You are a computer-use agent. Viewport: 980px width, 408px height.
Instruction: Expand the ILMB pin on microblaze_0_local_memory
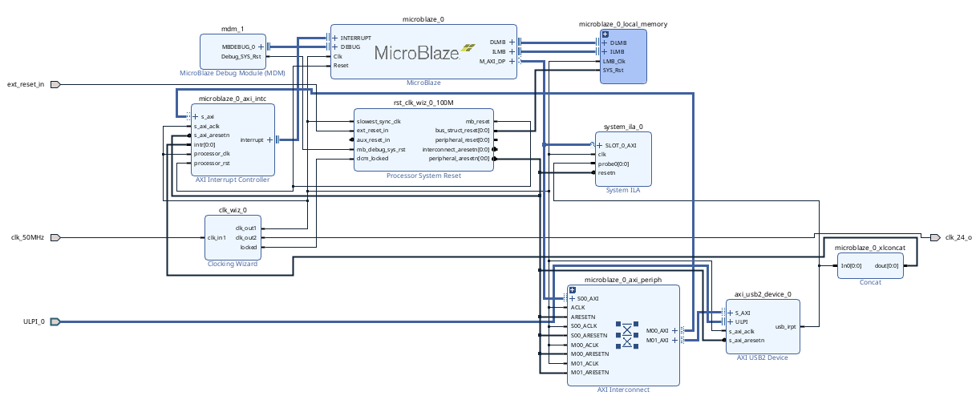[x=605, y=51]
